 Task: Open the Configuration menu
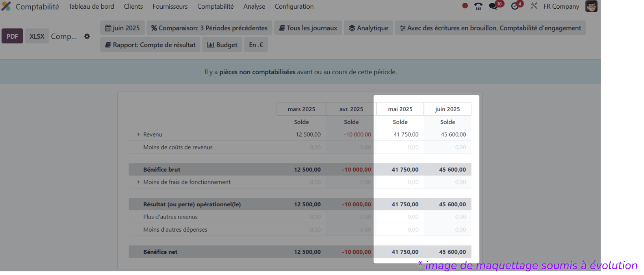294,6
